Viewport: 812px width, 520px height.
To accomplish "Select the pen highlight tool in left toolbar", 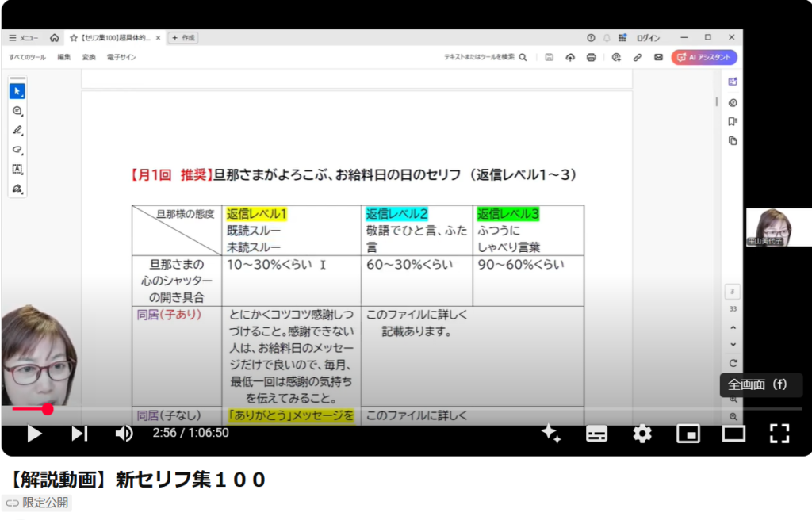I will click(17, 130).
